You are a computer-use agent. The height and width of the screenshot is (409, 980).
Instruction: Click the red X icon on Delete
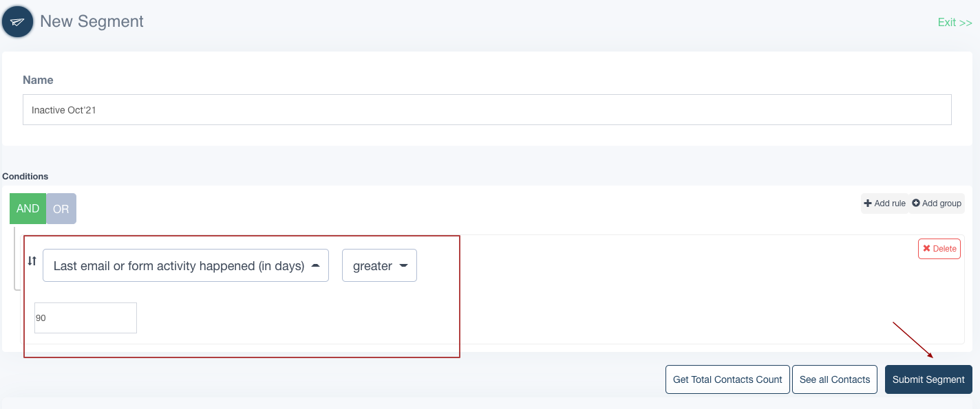[x=926, y=249]
